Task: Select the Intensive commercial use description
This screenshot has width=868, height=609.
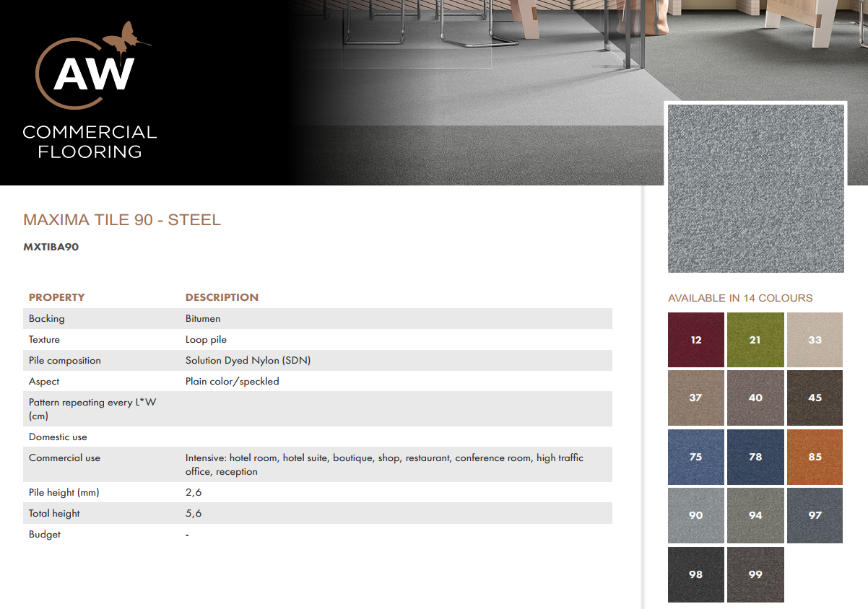Action: click(x=384, y=465)
